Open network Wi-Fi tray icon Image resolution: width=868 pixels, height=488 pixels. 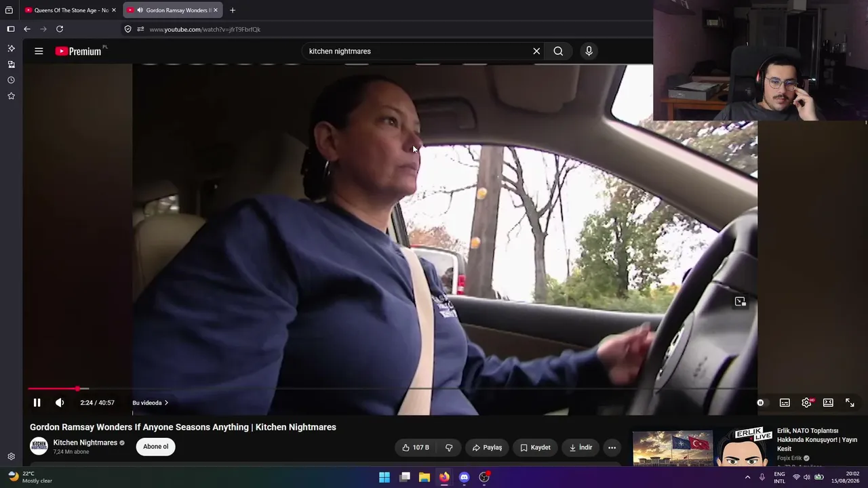796,477
